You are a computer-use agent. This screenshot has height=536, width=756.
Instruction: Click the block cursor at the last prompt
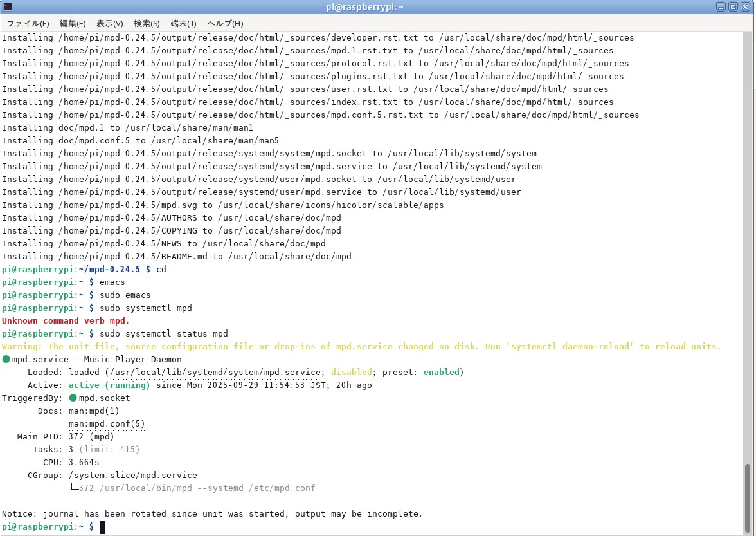coord(102,527)
